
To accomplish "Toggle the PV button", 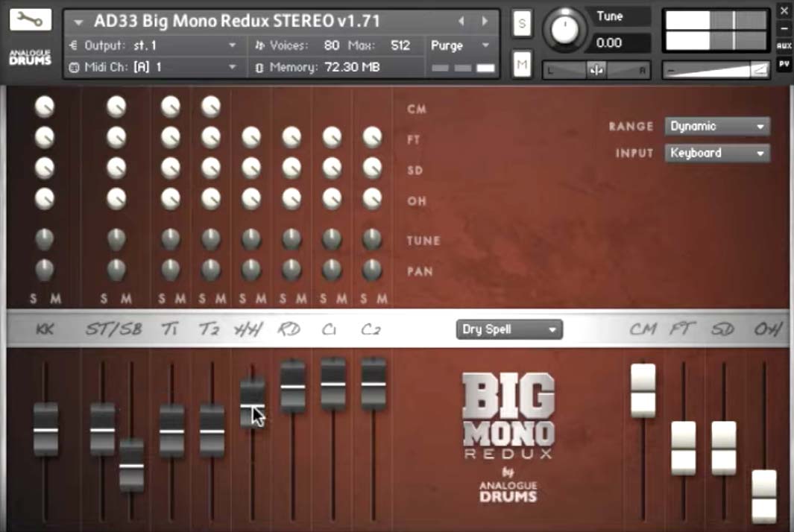I will (x=784, y=64).
